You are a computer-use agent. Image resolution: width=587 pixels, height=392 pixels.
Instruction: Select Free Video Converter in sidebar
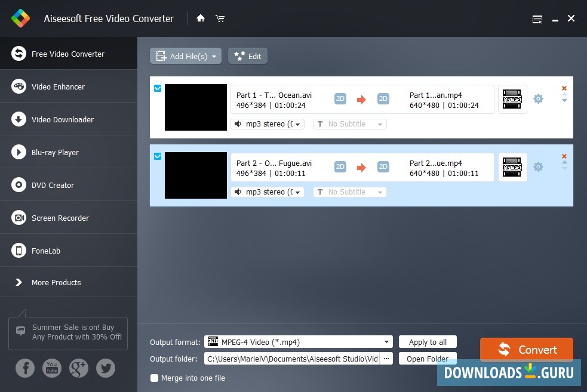pos(69,54)
